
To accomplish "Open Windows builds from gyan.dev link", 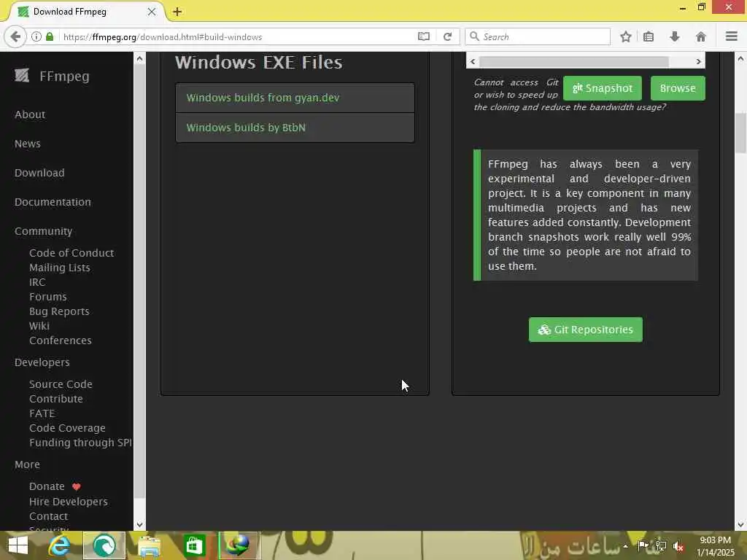I will click(x=263, y=98).
